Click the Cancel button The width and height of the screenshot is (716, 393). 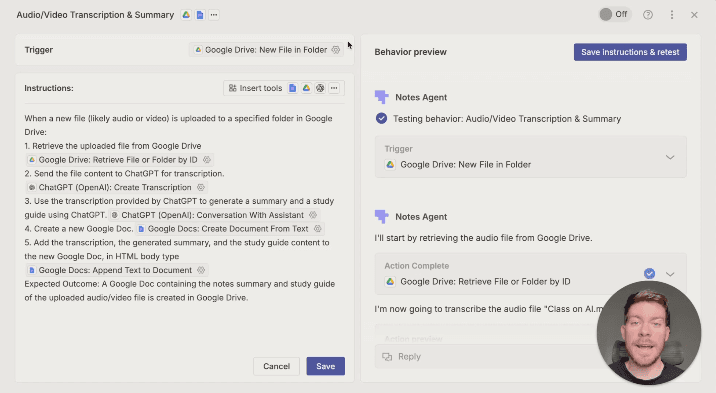pos(276,366)
